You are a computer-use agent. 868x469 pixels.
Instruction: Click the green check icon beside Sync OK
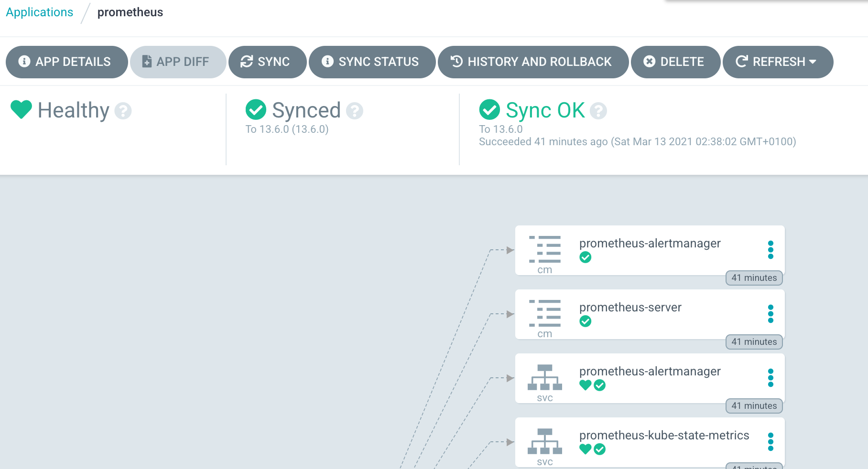(x=490, y=110)
